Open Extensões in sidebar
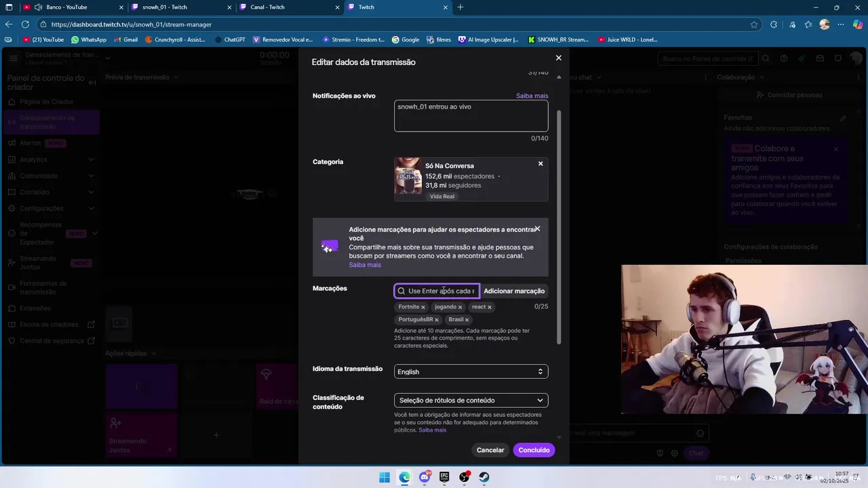Image resolution: width=868 pixels, height=488 pixels. click(x=35, y=308)
